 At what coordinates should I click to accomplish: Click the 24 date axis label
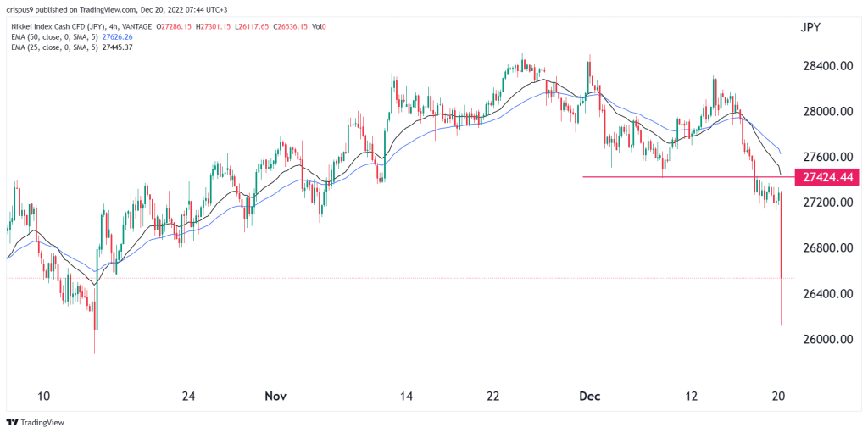click(x=189, y=397)
